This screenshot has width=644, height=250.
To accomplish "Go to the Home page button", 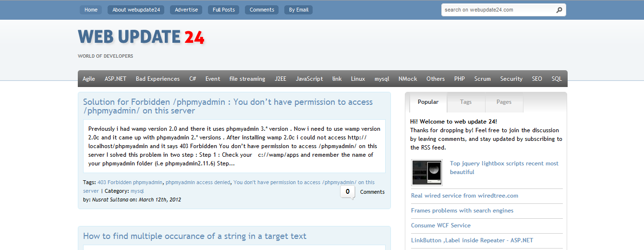I will 91,10.
